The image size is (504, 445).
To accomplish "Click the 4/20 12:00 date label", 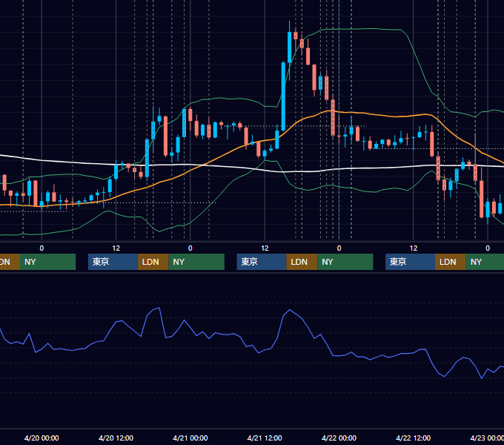I will [x=116, y=438].
